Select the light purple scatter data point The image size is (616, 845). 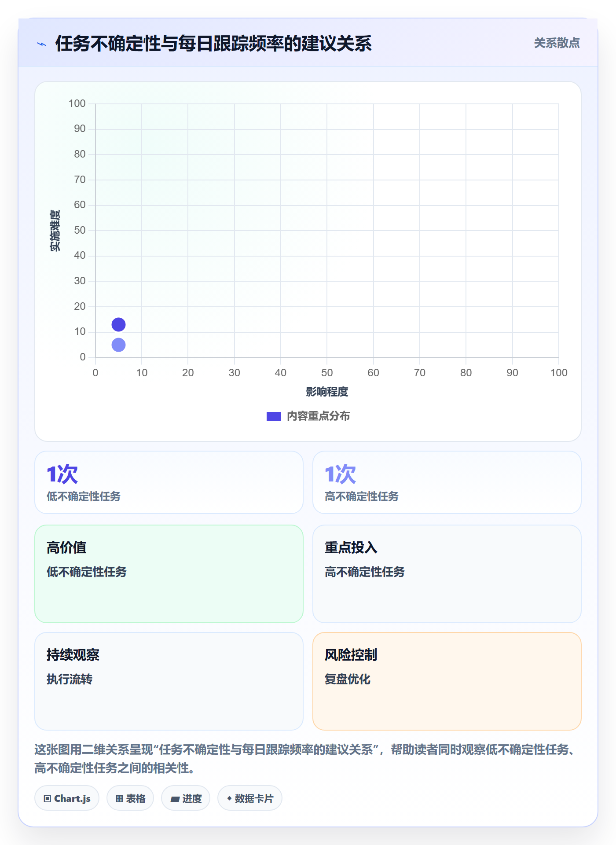click(x=118, y=345)
